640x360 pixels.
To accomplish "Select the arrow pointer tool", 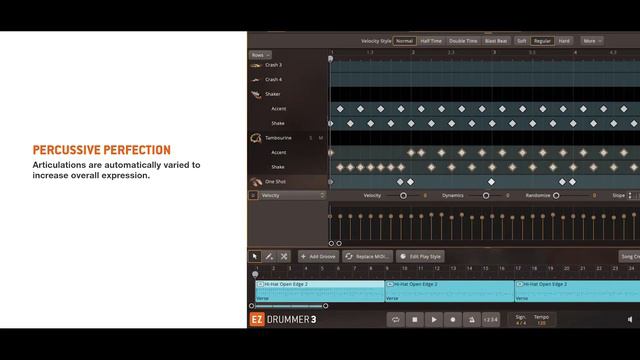I will point(255,256).
